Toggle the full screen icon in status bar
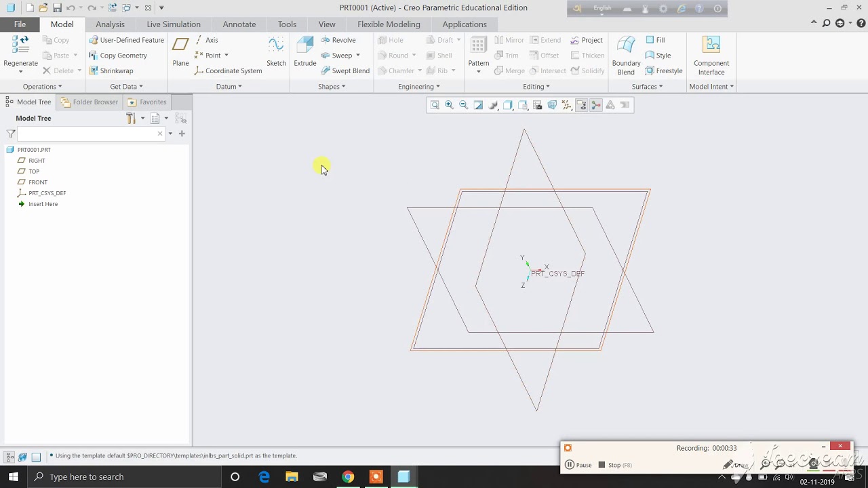868x488 pixels. tap(36, 457)
